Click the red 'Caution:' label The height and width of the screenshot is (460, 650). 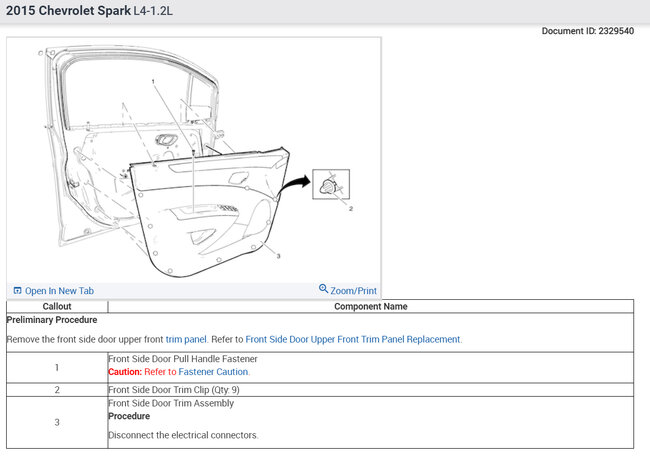pos(125,372)
